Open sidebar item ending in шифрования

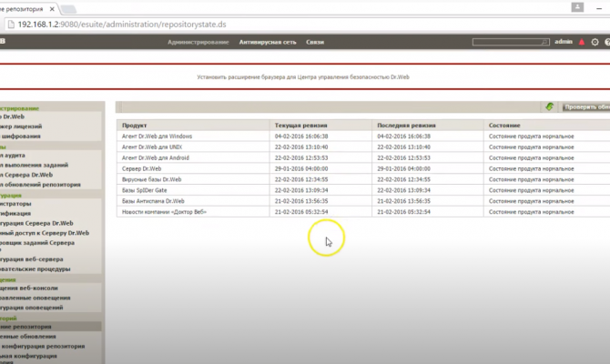click(20, 136)
